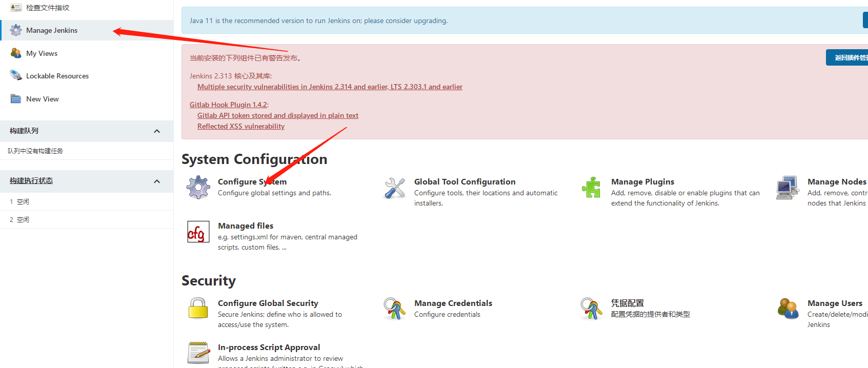
Task: Open the Gitlab API token plain text link
Action: point(278,115)
